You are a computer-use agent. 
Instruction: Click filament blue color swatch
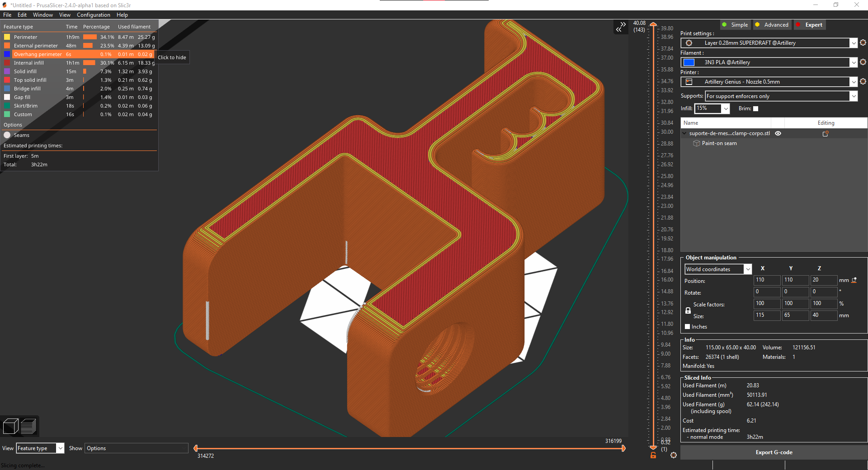[x=689, y=62]
